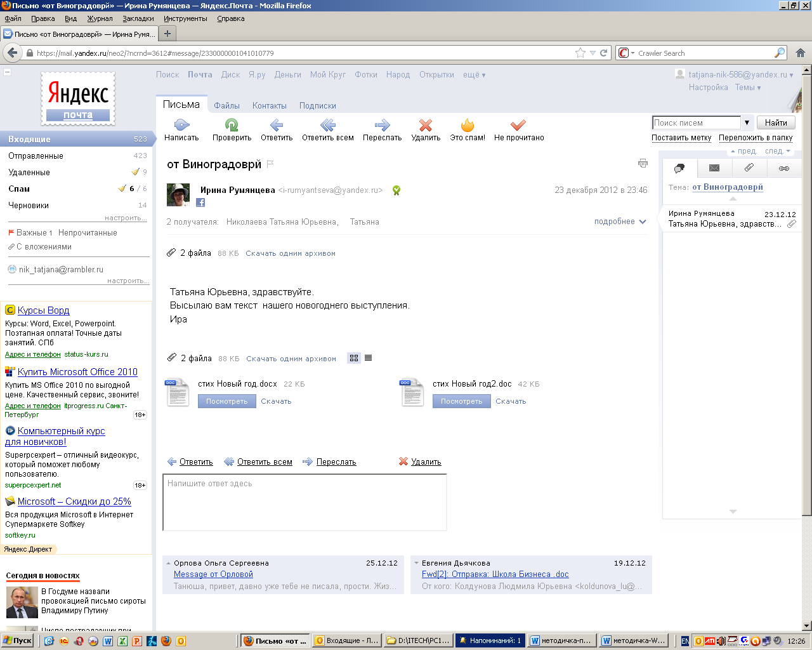The height and width of the screenshot is (650, 812).
Task: Click the green verified sender badge icon
Action: [x=396, y=190]
